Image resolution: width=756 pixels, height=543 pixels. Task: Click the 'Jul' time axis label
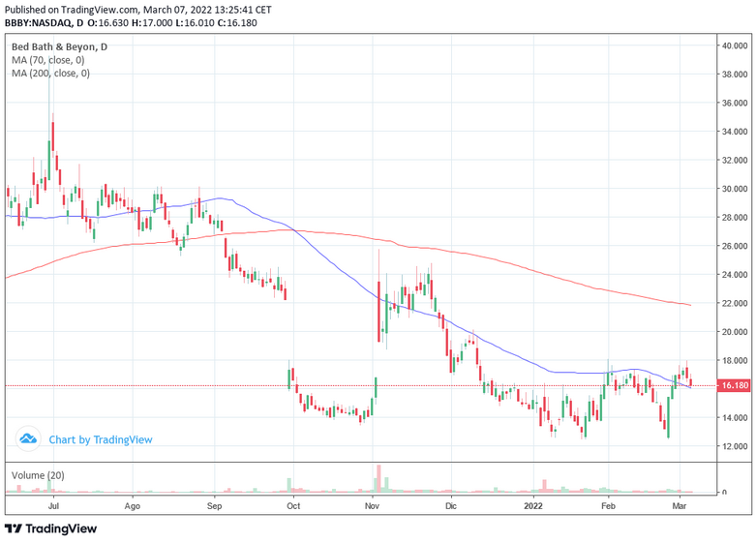pyautogui.click(x=53, y=506)
